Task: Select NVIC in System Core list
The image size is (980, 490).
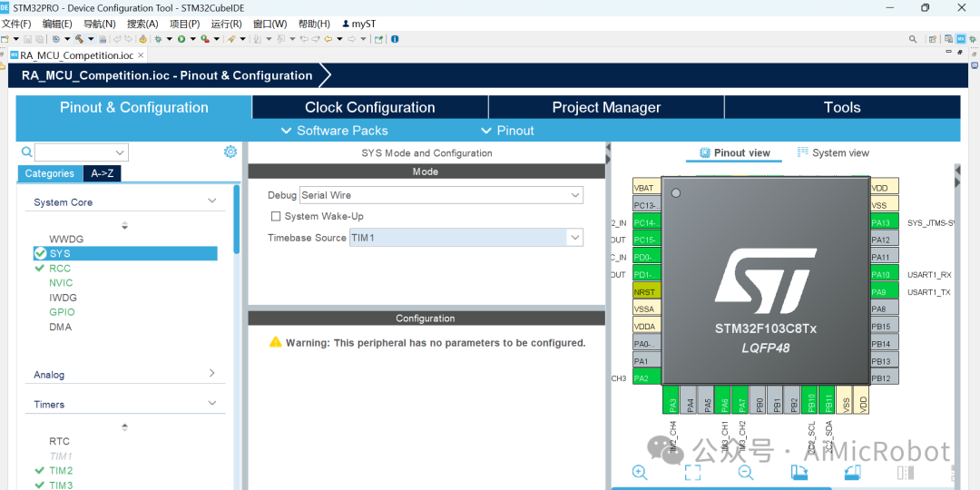Action: pos(62,282)
